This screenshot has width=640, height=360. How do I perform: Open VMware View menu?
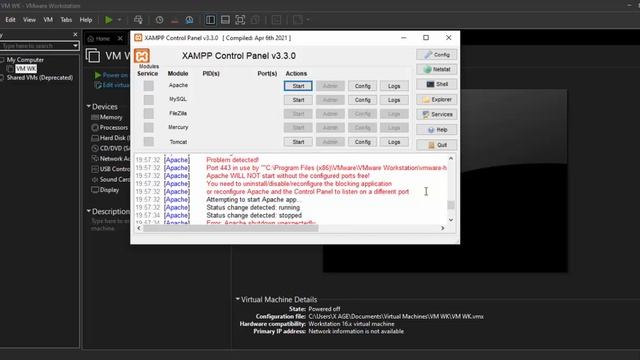(x=29, y=20)
